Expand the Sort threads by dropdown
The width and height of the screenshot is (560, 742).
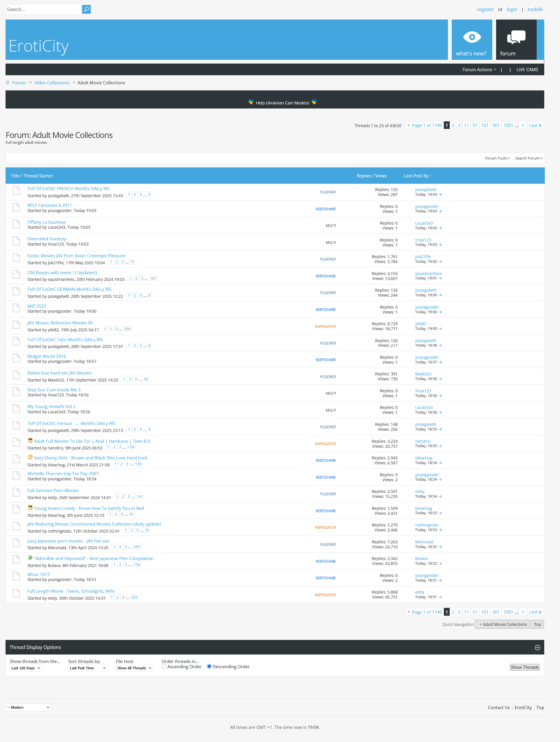[x=88, y=668]
